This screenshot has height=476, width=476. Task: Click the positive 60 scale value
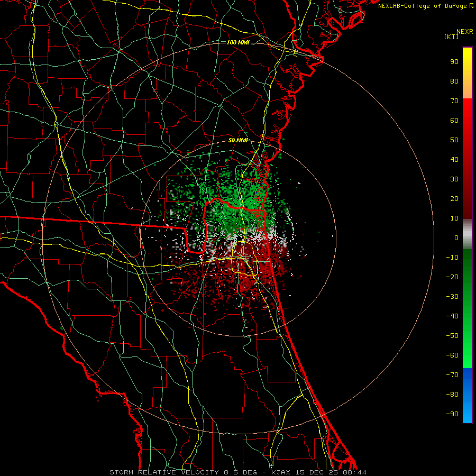(x=454, y=120)
